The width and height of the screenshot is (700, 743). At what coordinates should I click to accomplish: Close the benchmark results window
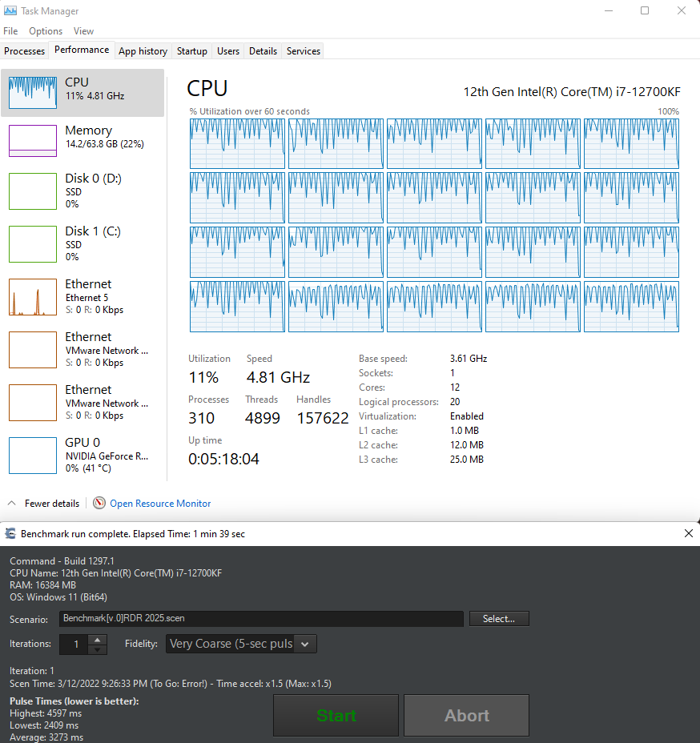click(x=689, y=533)
